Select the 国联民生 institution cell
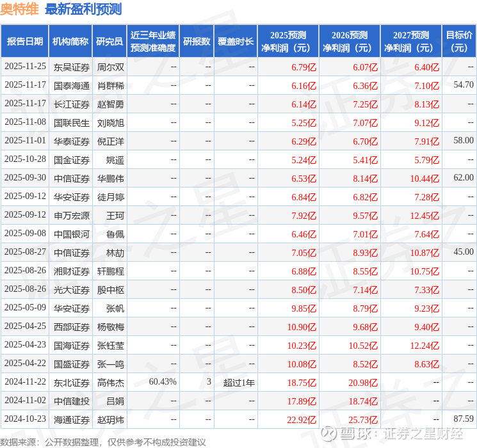Image resolution: width=477 pixels, height=448 pixels. [72, 123]
